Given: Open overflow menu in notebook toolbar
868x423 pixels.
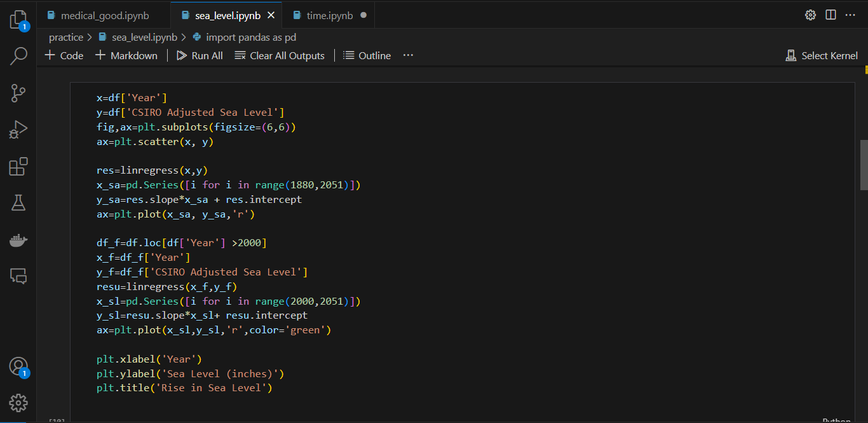Looking at the screenshot, I should 408,55.
